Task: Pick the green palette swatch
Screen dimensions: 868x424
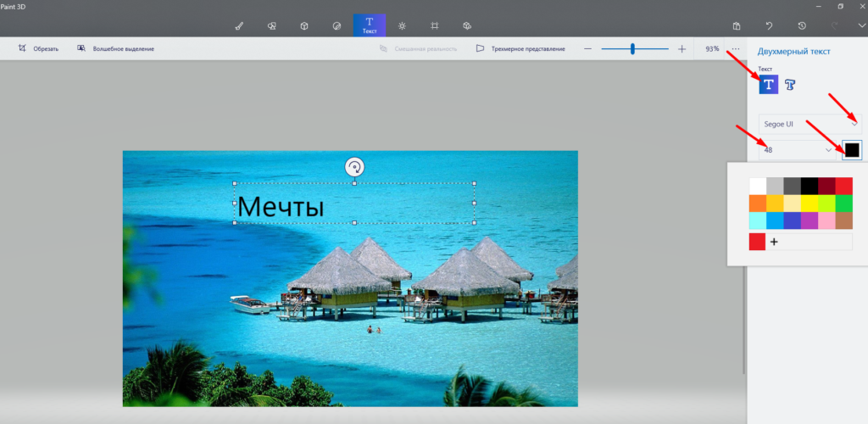Action: coord(843,204)
